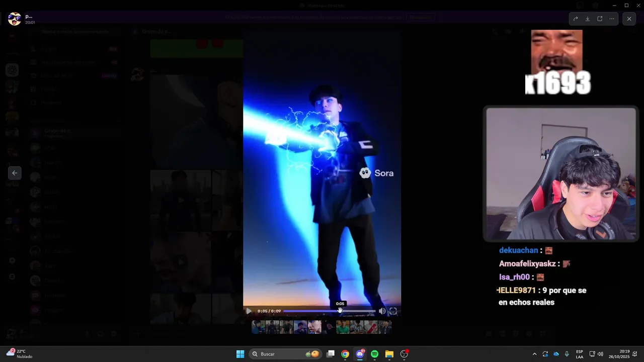Open File Explorer from the taskbar

[x=389, y=354]
